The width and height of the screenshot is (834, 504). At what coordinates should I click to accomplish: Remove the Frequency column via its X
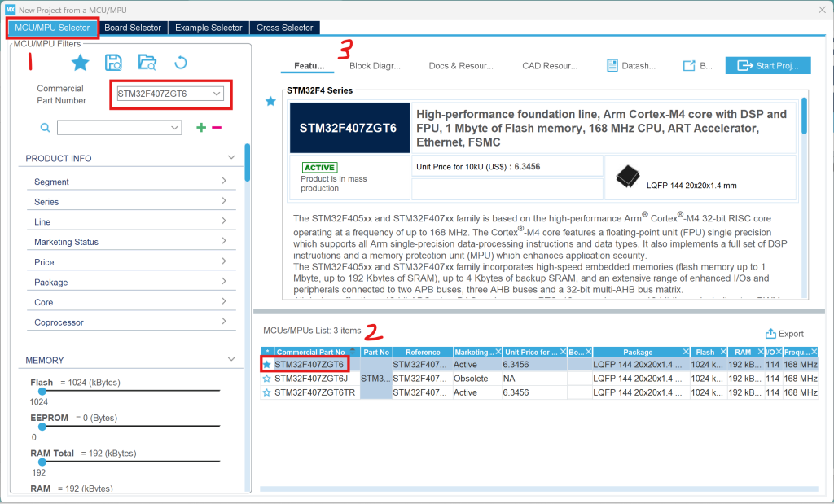pos(814,352)
